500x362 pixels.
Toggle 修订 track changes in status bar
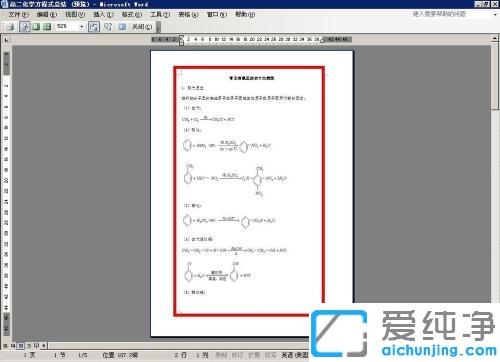click(x=237, y=355)
